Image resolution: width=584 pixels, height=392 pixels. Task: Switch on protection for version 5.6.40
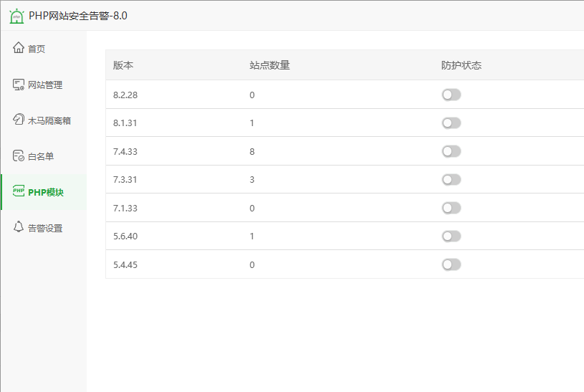point(451,236)
